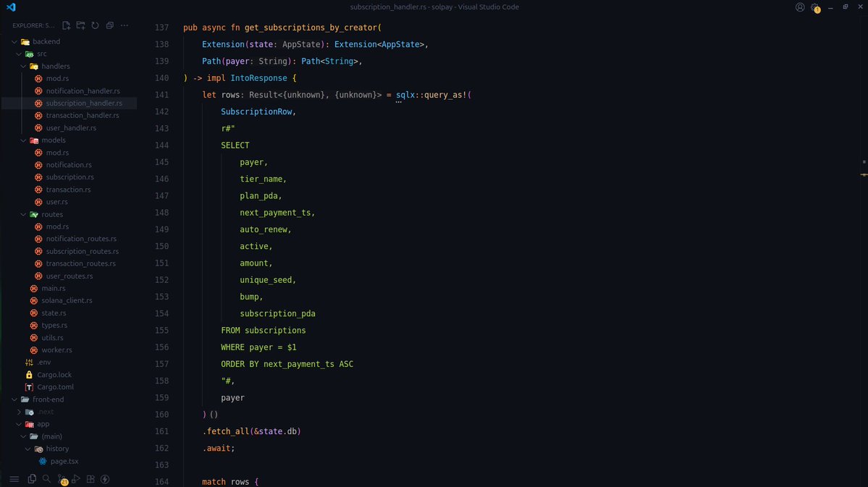
Task: Click function name get_subscriptions_by_creator
Action: pyautogui.click(x=311, y=27)
